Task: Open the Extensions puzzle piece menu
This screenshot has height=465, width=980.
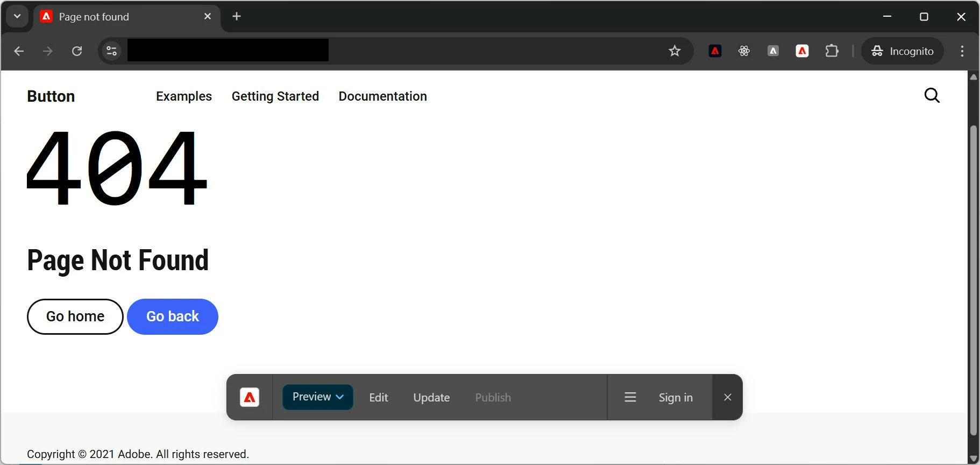Action: [832, 51]
